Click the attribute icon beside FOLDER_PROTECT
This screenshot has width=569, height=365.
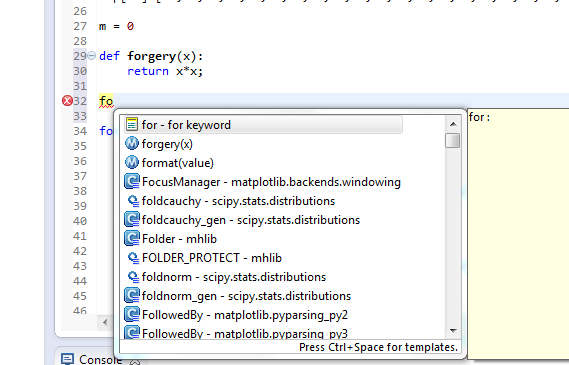(x=133, y=258)
